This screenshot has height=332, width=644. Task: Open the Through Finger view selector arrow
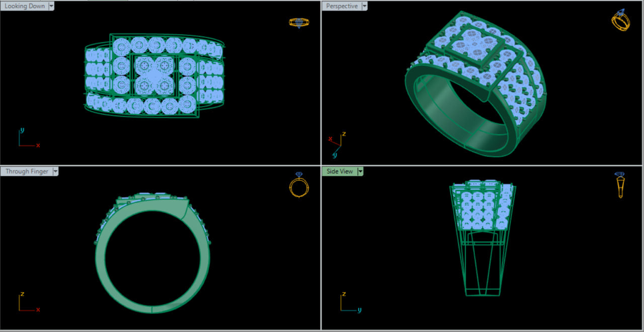[55, 171]
